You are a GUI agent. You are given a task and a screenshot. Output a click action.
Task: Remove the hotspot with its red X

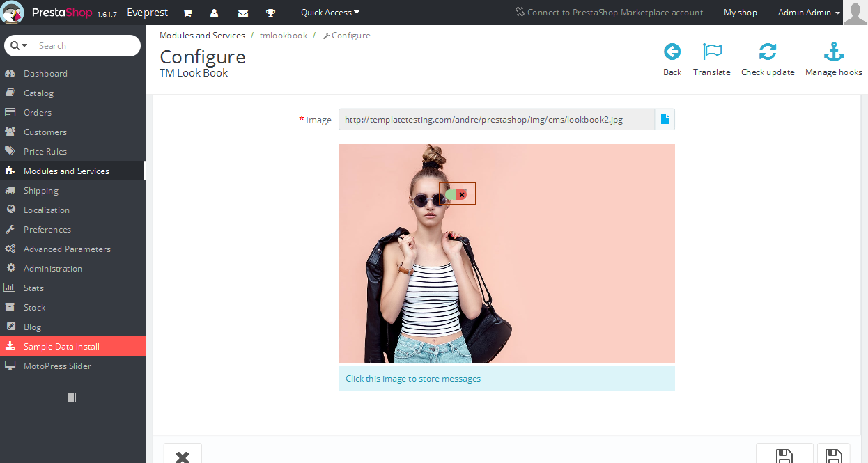[461, 195]
